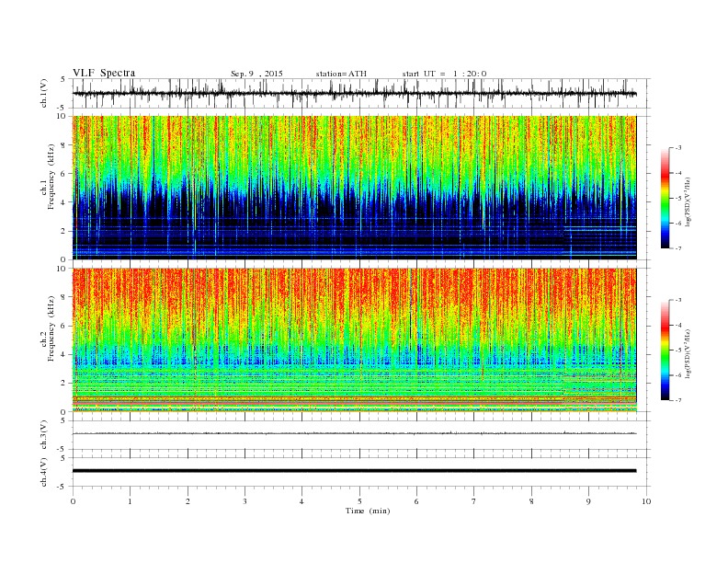Click the '4' kHz tick on ch.2 frequency axis
Viewport: 728px width, 563px height.
click(x=64, y=355)
